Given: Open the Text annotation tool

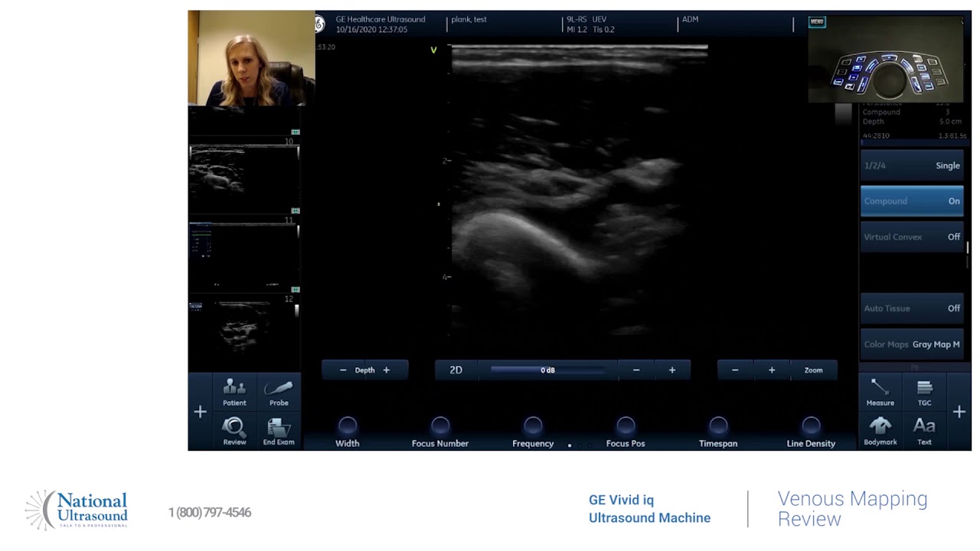Looking at the screenshot, I should [x=924, y=432].
